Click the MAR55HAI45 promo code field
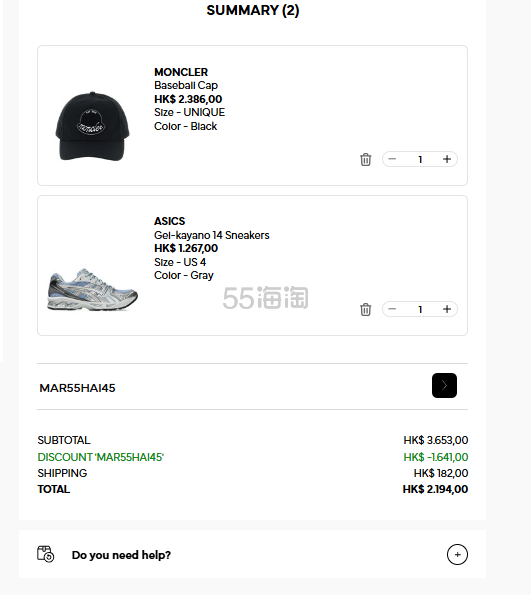The height and width of the screenshot is (595, 531). click(232, 387)
